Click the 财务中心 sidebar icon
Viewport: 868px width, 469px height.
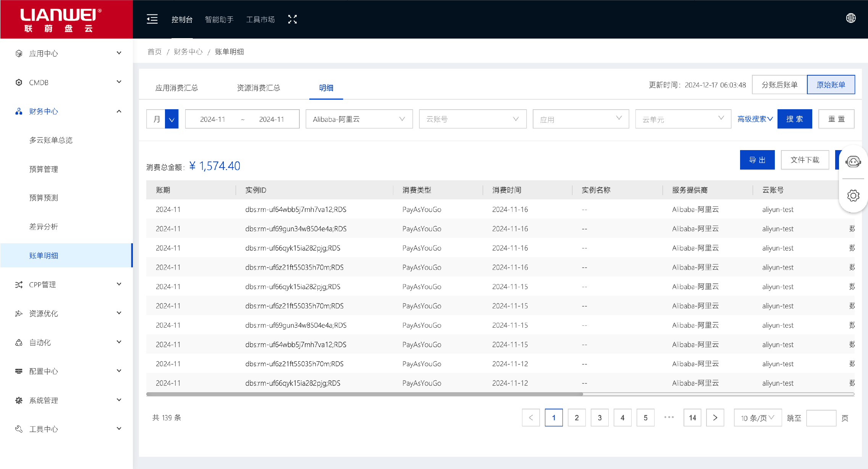point(19,111)
